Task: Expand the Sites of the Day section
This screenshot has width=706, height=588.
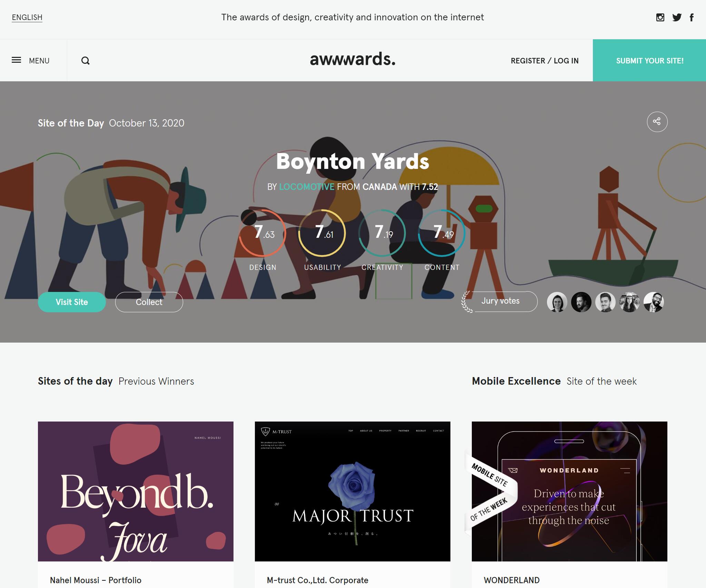Action: [x=75, y=381]
